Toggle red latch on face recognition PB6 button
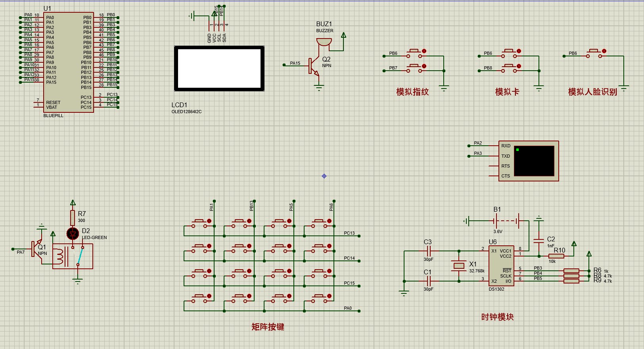 point(604,51)
